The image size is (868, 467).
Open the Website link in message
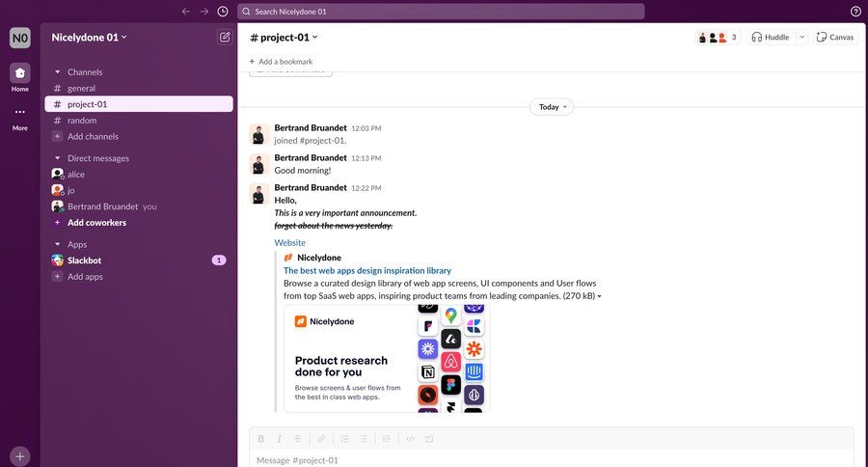coord(289,242)
